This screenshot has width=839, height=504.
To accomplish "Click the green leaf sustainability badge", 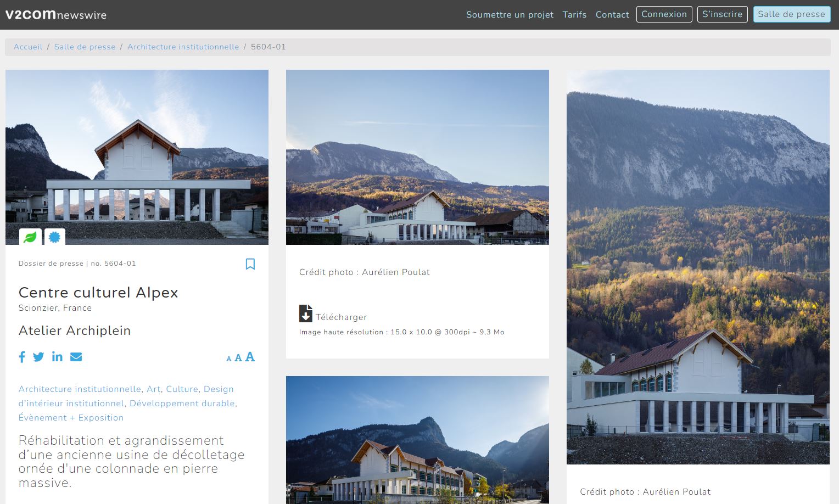I will point(30,237).
